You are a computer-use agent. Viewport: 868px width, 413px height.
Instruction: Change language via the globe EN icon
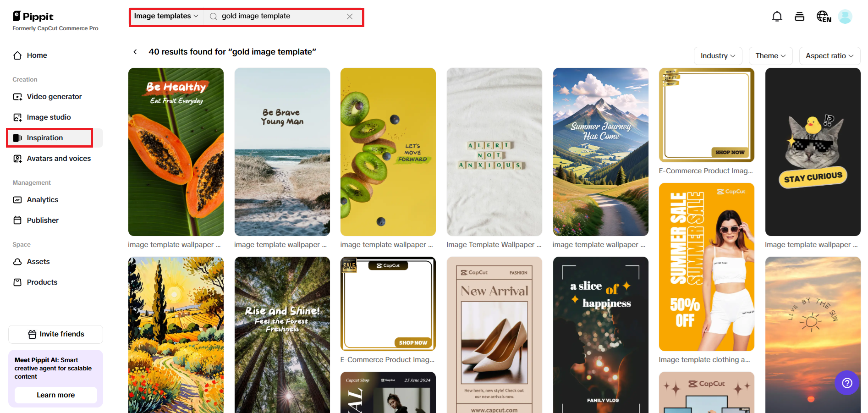coord(824,17)
